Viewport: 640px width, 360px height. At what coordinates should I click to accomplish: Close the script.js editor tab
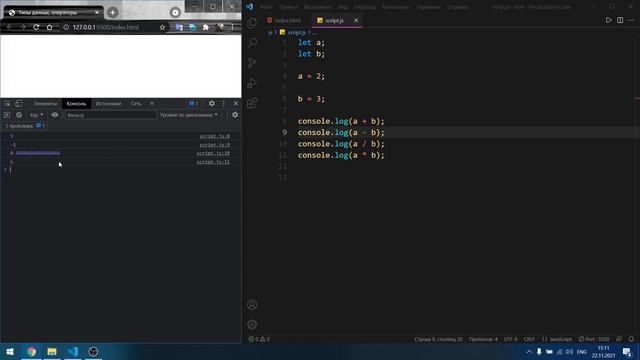click(356, 20)
